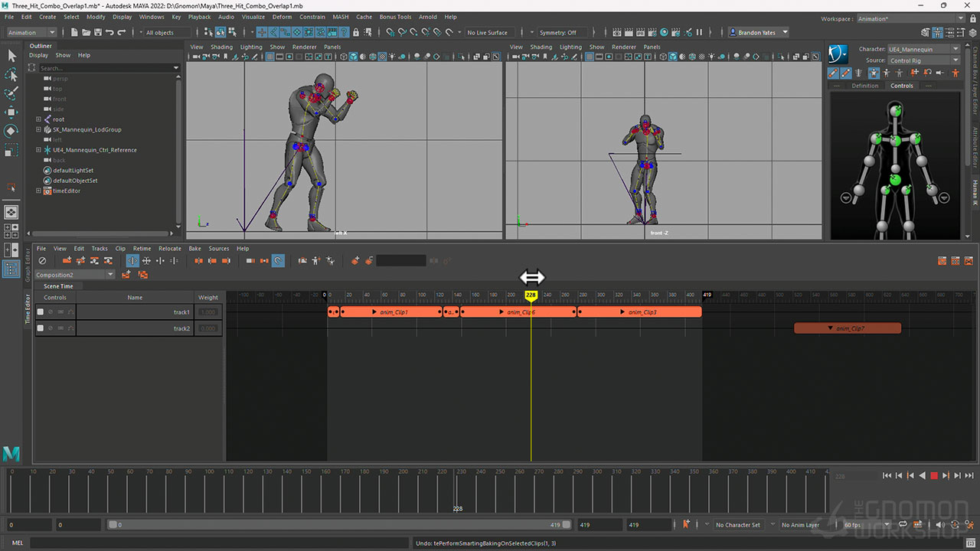
Task: Open the Composition2 dropdown
Action: point(110,275)
